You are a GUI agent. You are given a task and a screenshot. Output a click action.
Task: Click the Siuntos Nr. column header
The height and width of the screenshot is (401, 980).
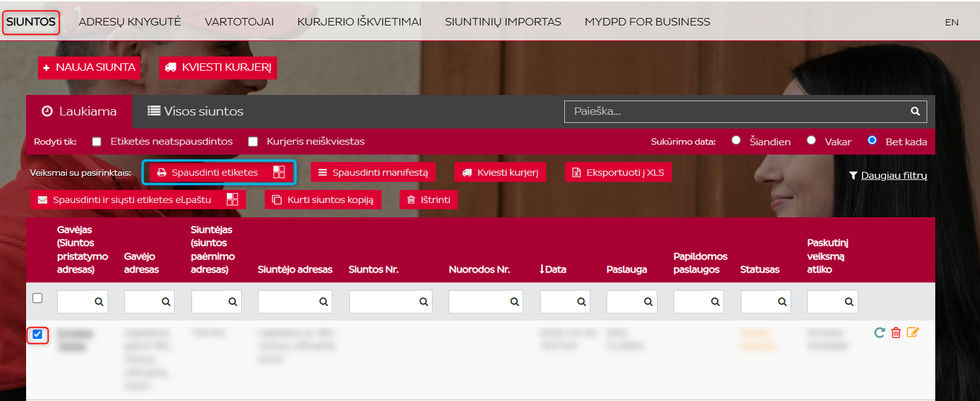coord(373,269)
